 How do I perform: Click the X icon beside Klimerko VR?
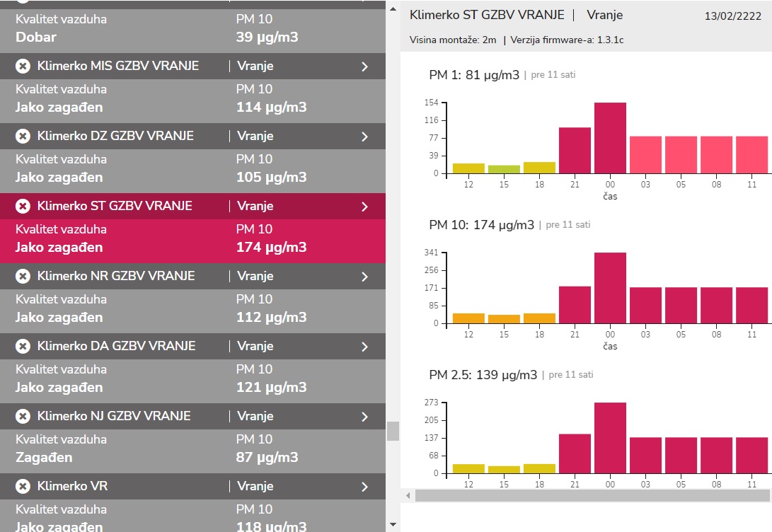click(23, 486)
